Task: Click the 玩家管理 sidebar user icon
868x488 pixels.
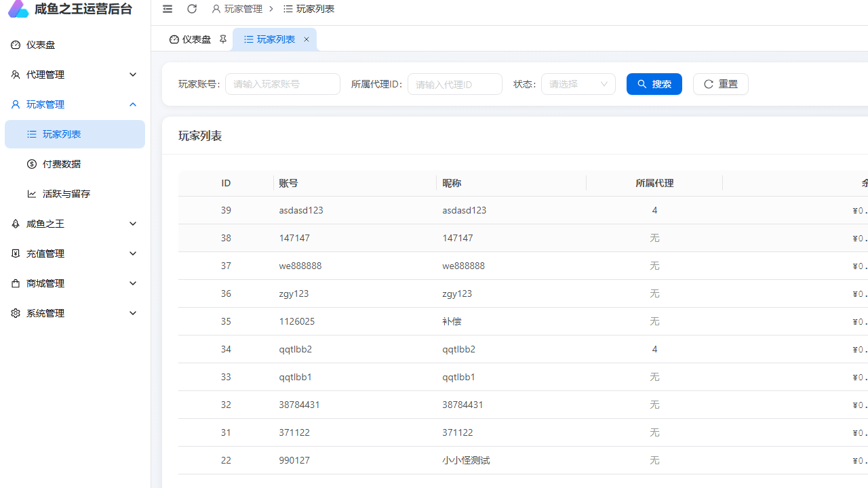Action: coord(16,104)
